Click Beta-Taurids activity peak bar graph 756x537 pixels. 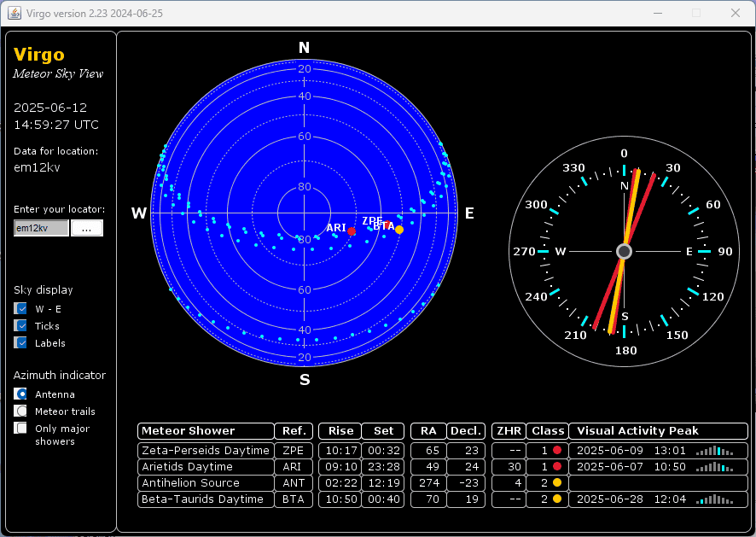click(x=714, y=499)
